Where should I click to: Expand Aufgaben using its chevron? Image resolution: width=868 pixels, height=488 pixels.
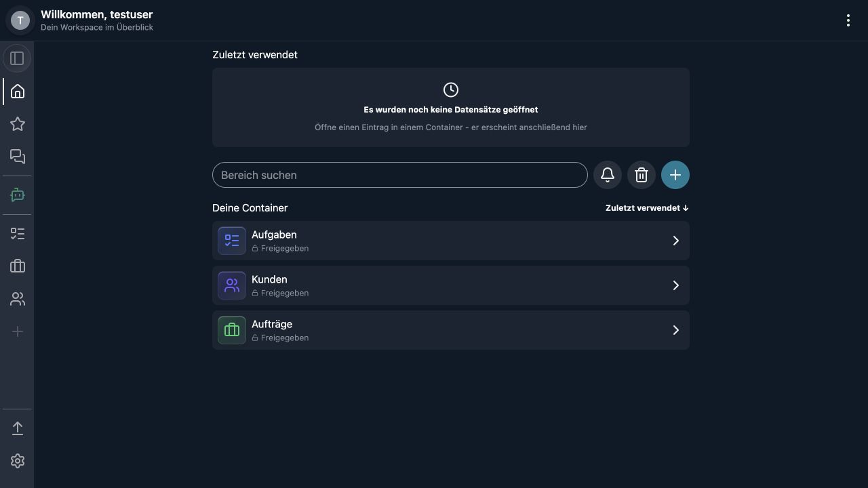[675, 241]
